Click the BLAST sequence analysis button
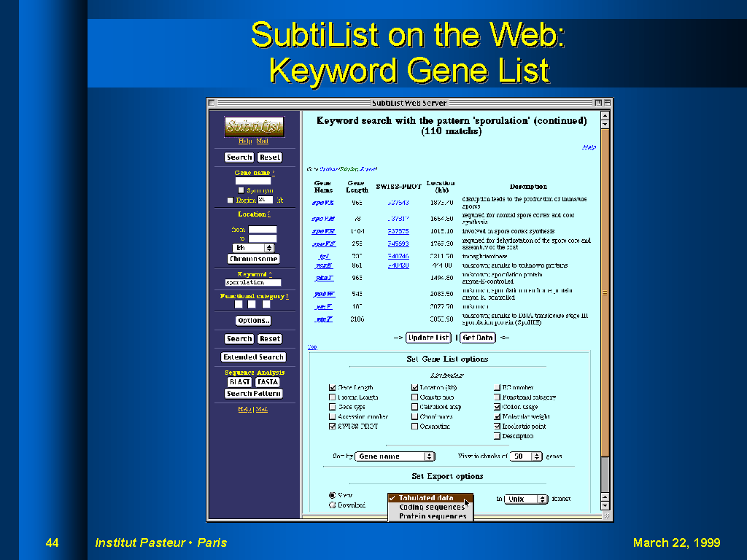Image resolution: width=747 pixels, height=560 pixels. click(239, 382)
